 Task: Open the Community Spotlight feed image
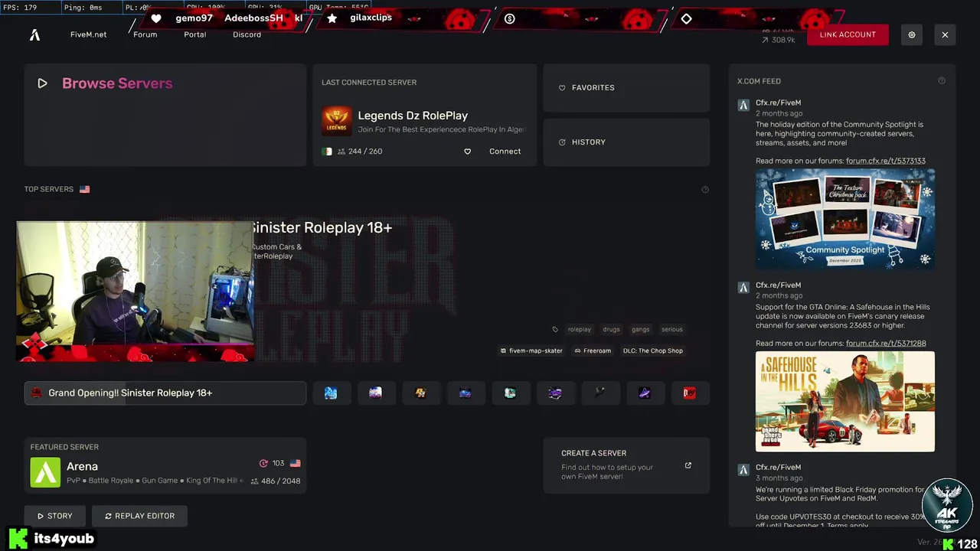(845, 219)
